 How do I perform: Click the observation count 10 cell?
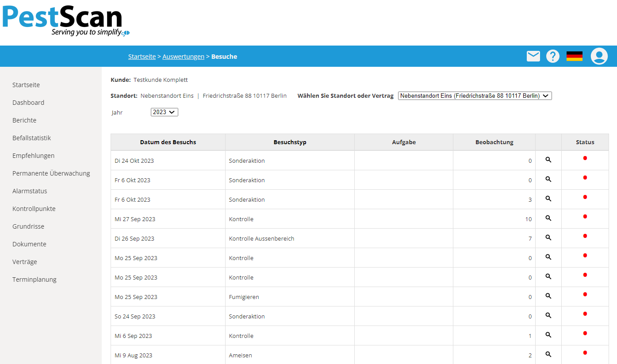494,219
